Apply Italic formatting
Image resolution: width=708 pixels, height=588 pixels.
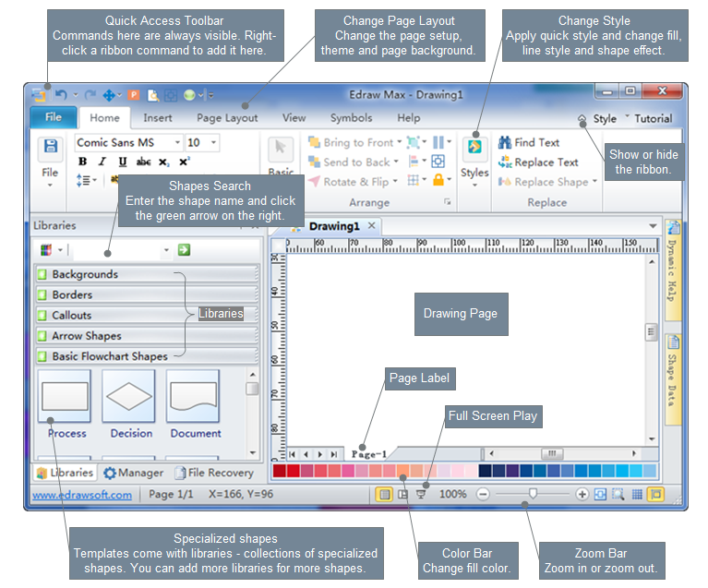[102, 162]
